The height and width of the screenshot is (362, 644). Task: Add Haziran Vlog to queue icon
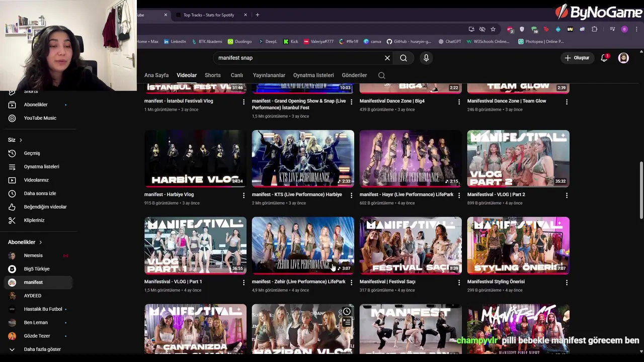[347, 322]
